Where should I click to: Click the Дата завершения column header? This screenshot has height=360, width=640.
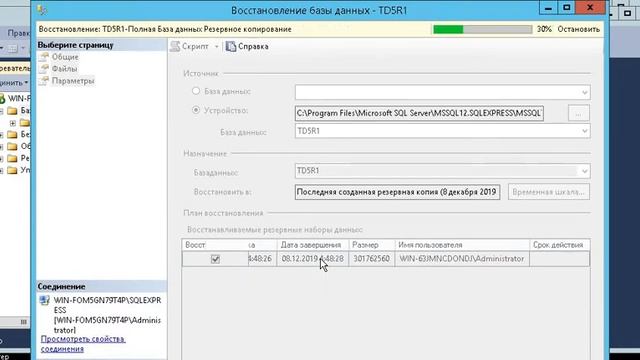[x=312, y=245]
